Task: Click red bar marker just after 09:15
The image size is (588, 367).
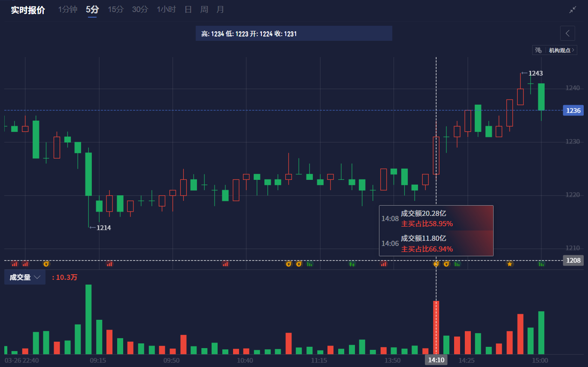Action: [x=109, y=264]
